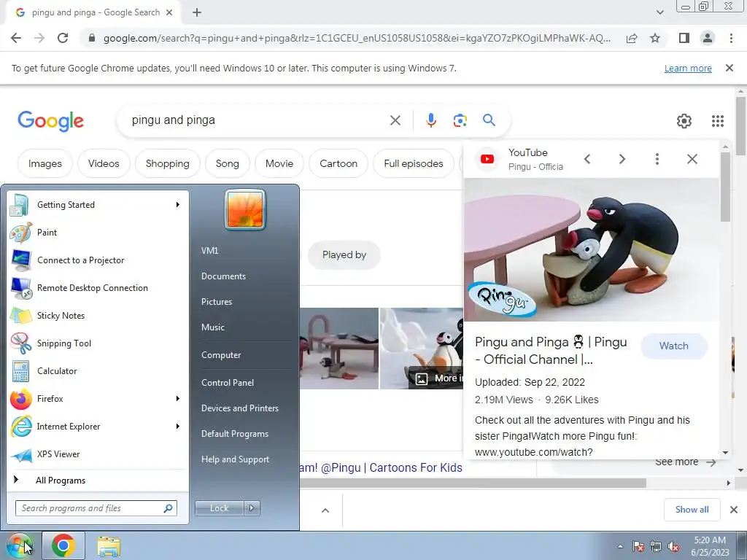Show hidden system tray icons

coord(620,547)
